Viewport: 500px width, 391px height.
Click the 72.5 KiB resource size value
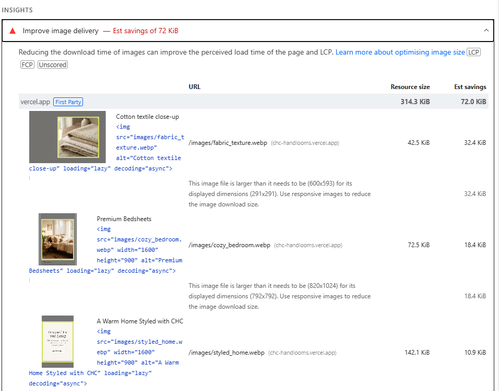419,245
